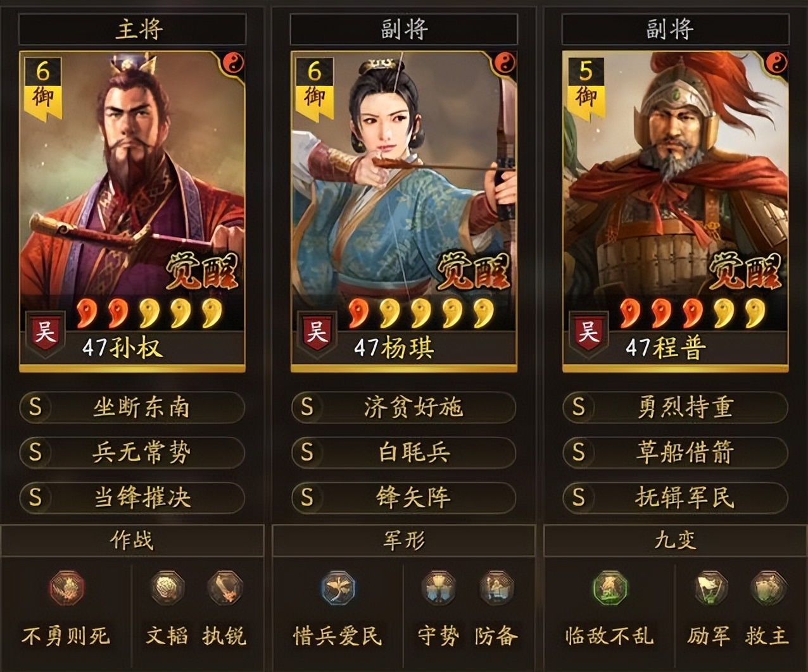
Task: Click the 锋矢阵 skill button
Action: coord(404,497)
